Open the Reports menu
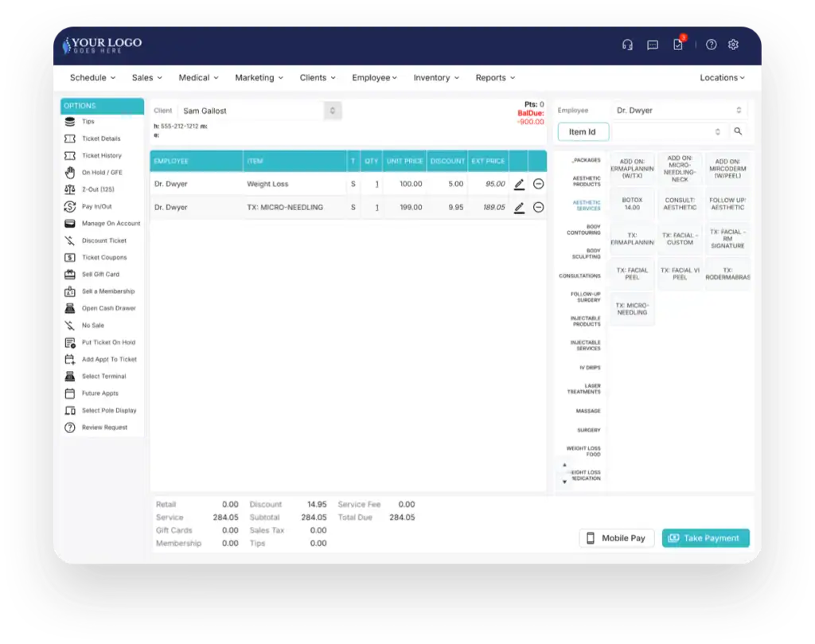815x644 pixels. [x=495, y=78]
